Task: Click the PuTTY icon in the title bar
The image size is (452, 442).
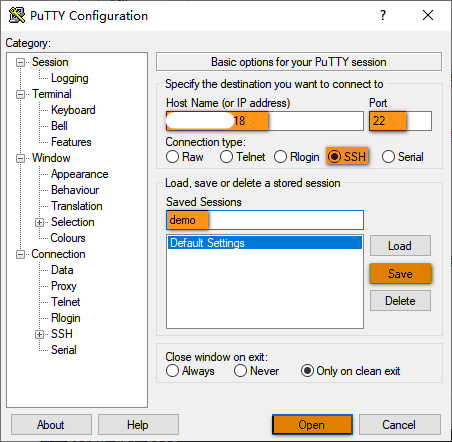Action: [17, 15]
